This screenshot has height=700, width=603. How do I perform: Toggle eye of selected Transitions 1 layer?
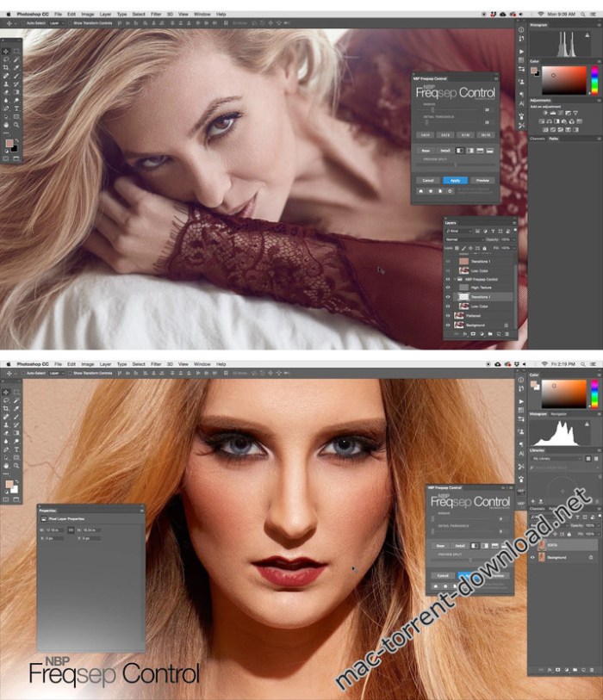point(448,297)
